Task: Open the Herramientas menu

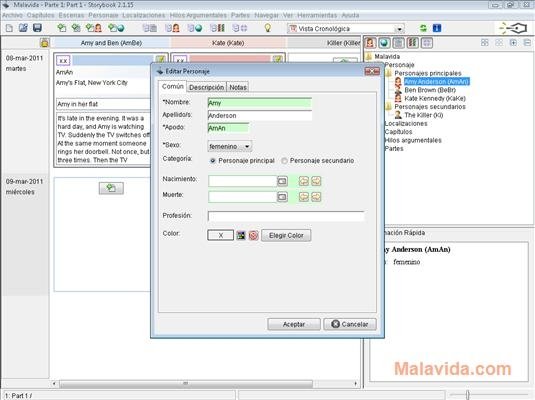Action: pos(317,15)
